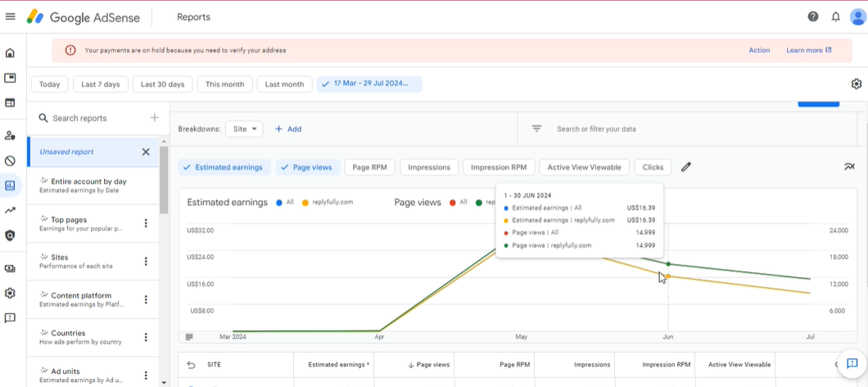Open the main hamburger menu
Screen dimensions: 868x387
10,16
